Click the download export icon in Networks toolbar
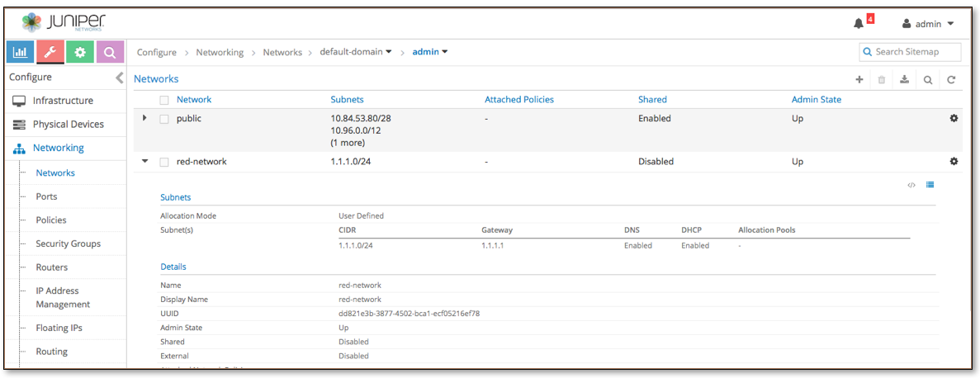Screen dimensions: 980x378 904,79
